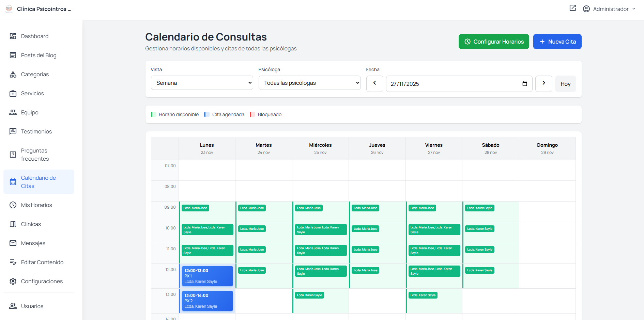Click Martes 12:00 Lcda. María Jose slot

coord(252,270)
